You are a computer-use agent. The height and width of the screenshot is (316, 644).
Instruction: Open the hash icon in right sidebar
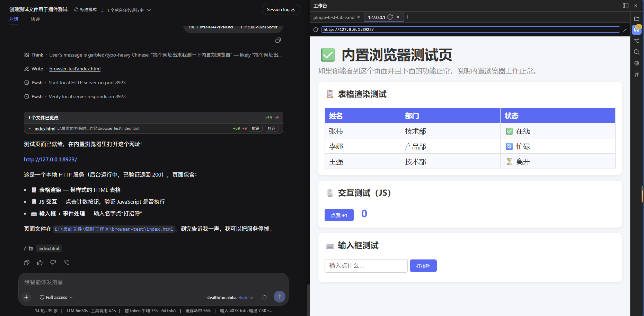637,74
